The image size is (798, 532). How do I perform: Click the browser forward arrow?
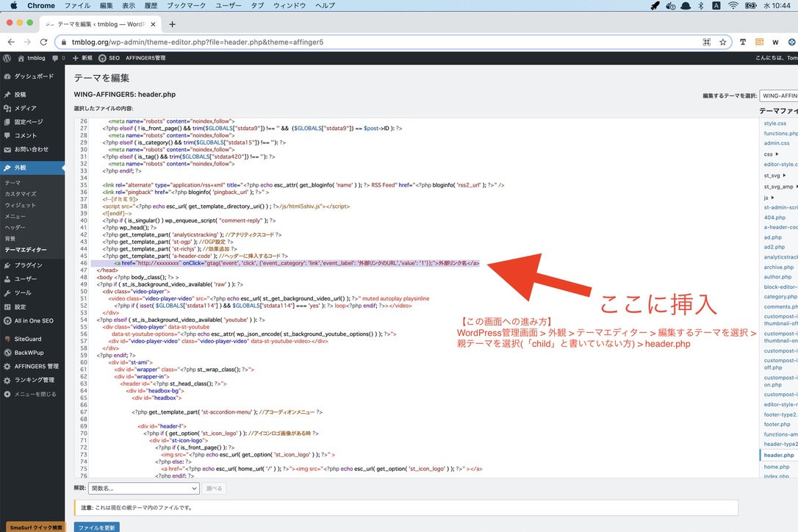click(27, 43)
